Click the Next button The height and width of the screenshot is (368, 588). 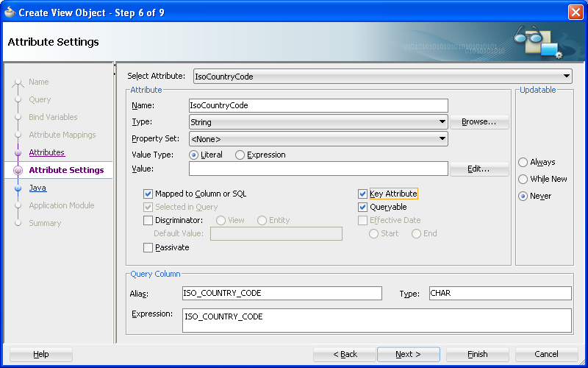(409, 354)
